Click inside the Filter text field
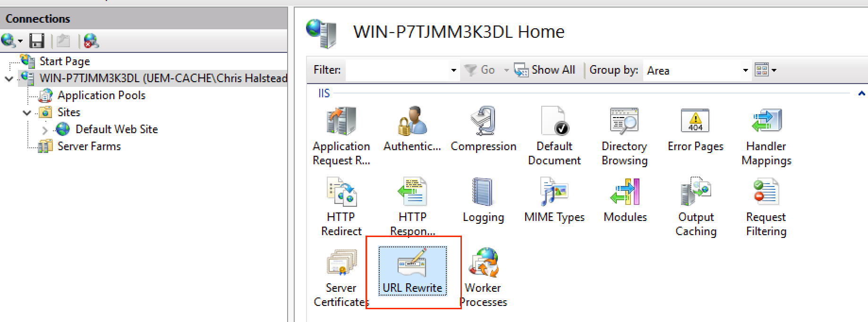 397,70
